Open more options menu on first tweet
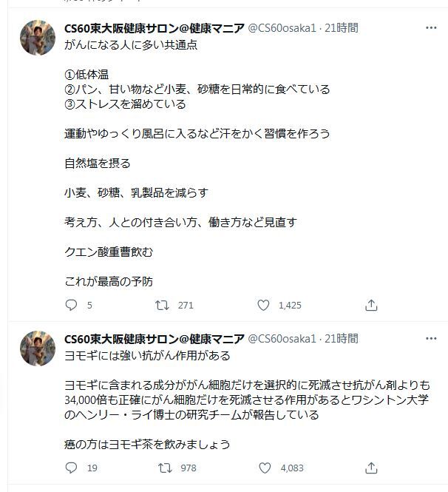Screen dimensions: 448x492 click(431, 28)
